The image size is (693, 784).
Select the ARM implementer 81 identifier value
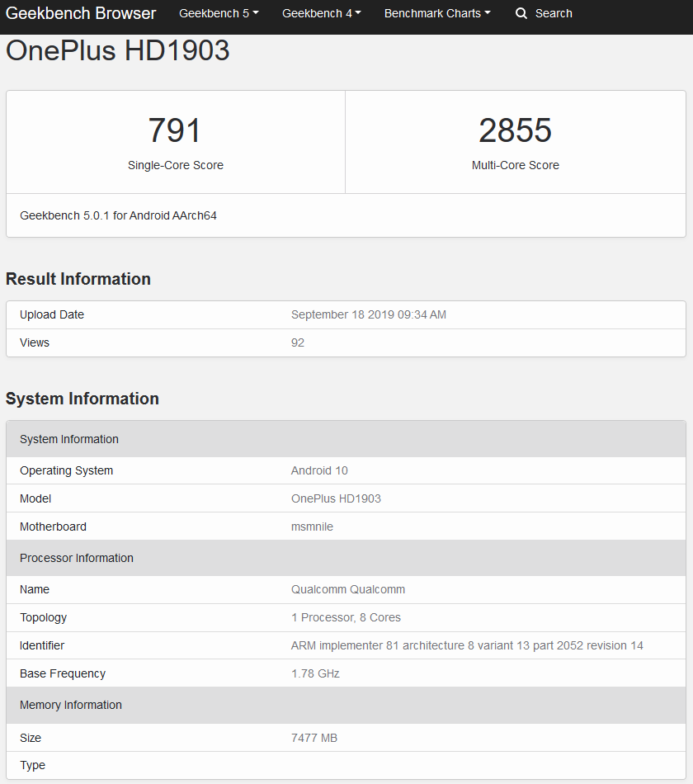click(x=467, y=645)
